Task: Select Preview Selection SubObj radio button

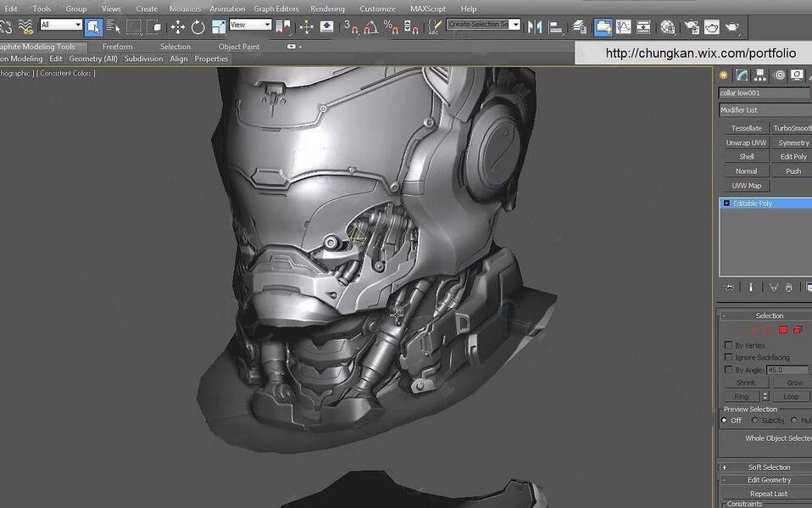Action: point(755,421)
